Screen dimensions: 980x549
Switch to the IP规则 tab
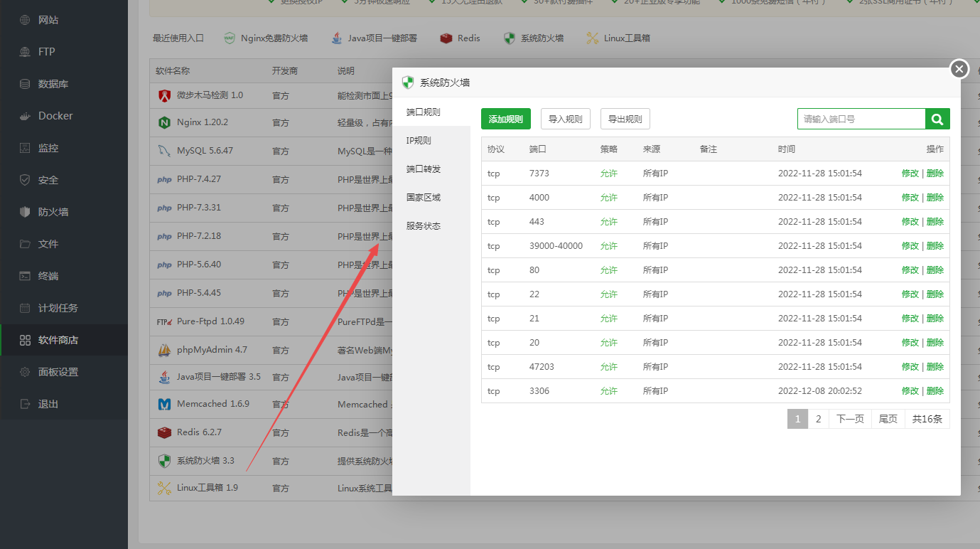coord(431,141)
